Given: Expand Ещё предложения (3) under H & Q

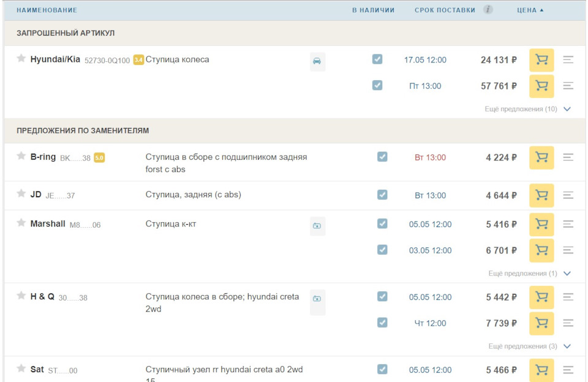Looking at the screenshot, I should (529, 346).
